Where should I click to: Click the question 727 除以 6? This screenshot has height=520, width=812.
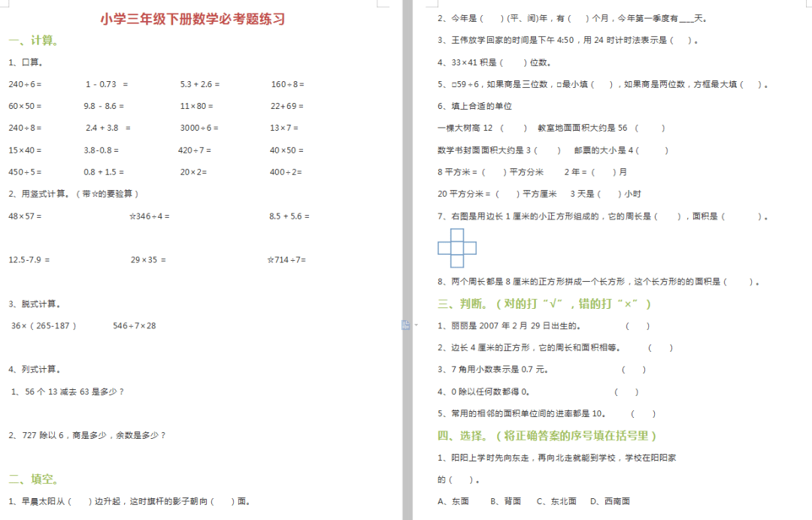click(86, 435)
